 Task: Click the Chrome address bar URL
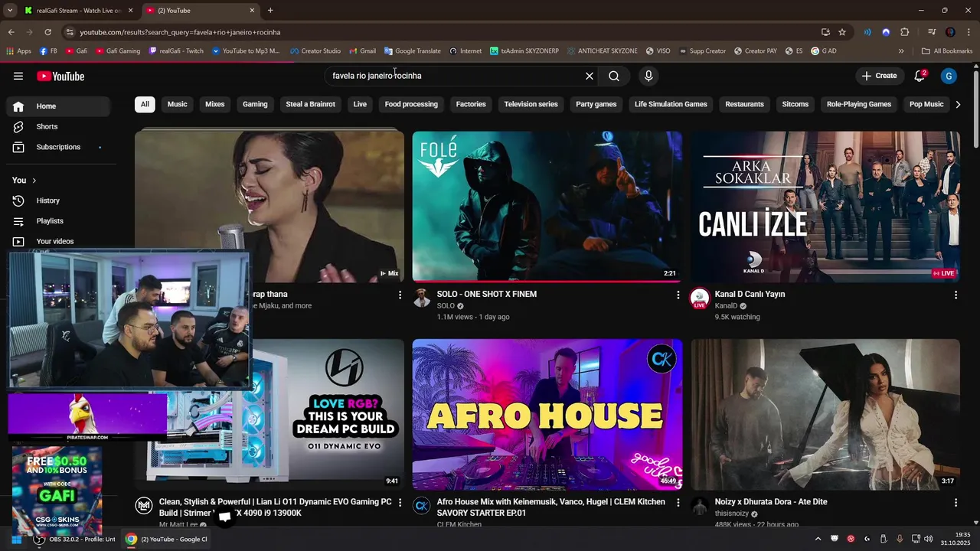coord(180,32)
